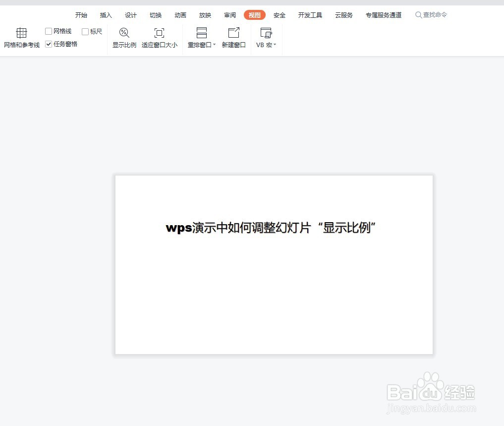Click the VB 宏 macro icon

click(266, 33)
